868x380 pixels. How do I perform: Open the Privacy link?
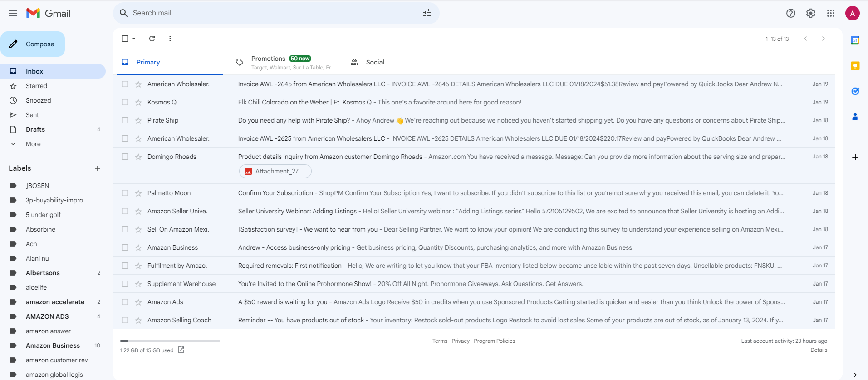tap(461, 341)
